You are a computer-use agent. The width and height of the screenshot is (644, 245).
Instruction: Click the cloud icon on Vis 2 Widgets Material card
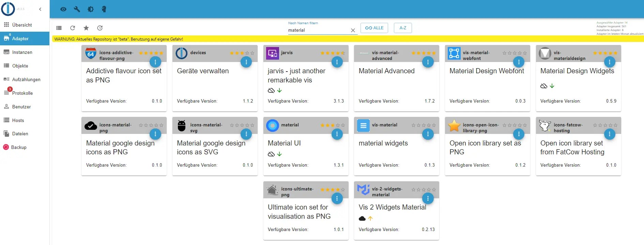[362, 218]
